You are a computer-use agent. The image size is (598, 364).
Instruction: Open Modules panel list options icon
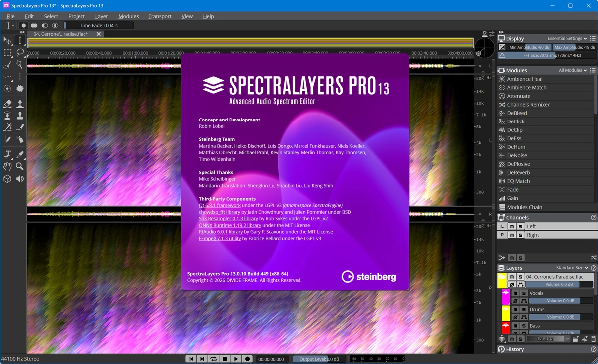[593, 70]
